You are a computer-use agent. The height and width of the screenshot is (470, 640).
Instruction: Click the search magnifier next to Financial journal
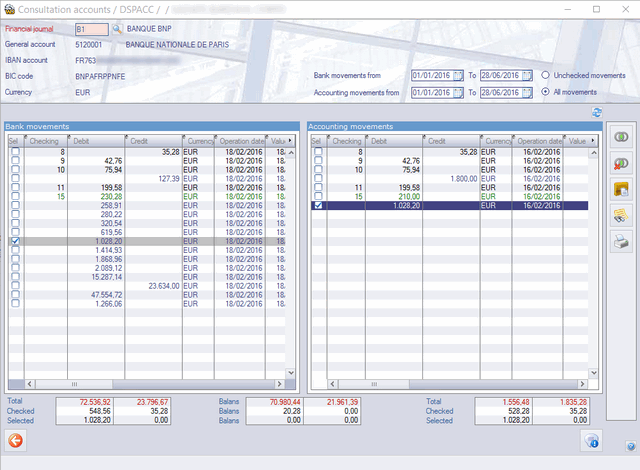[x=116, y=31]
